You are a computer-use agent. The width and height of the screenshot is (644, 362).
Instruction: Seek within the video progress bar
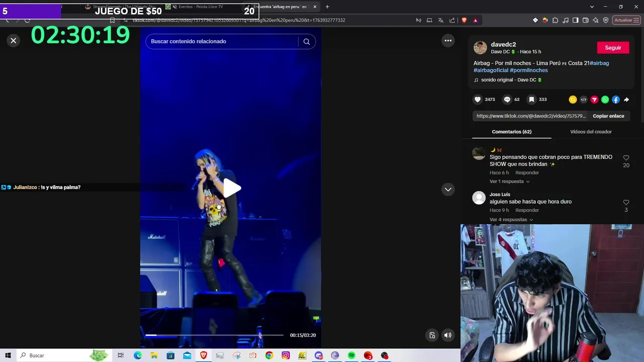(214, 335)
